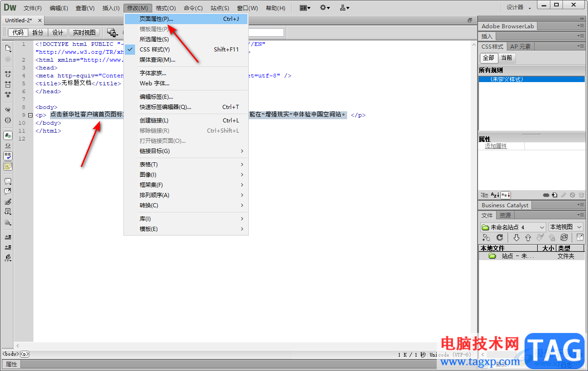Open 文件(F) menu in menu bar

[32, 8]
